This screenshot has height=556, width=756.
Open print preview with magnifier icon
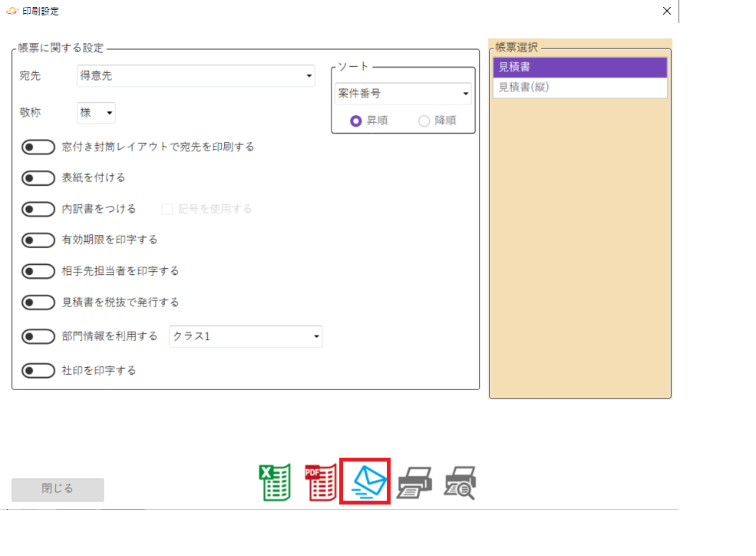tap(461, 482)
